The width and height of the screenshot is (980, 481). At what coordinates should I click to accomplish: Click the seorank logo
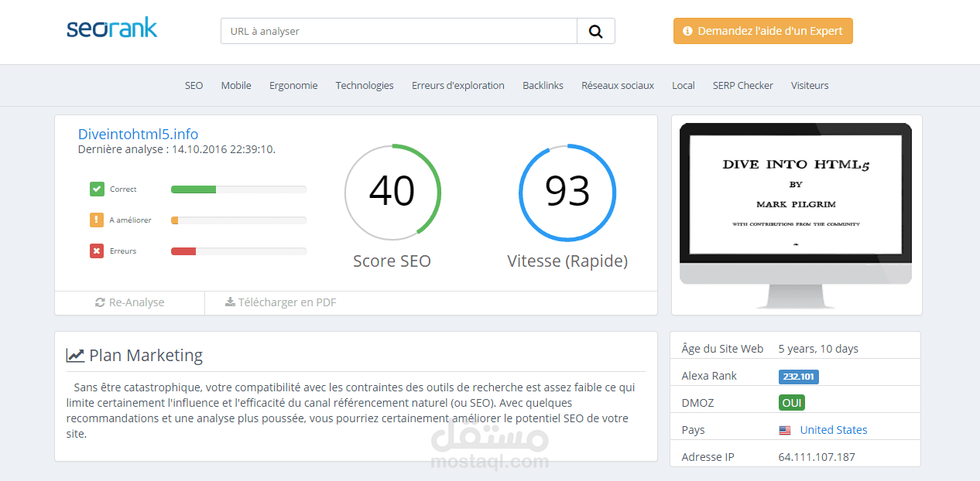[x=111, y=29]
